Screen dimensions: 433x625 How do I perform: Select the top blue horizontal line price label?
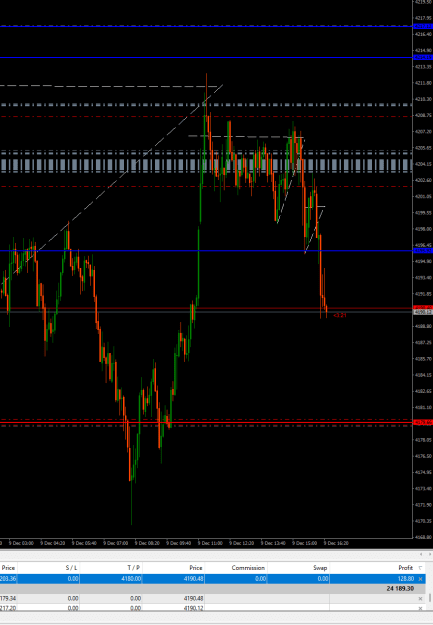[x=423, y=26]
